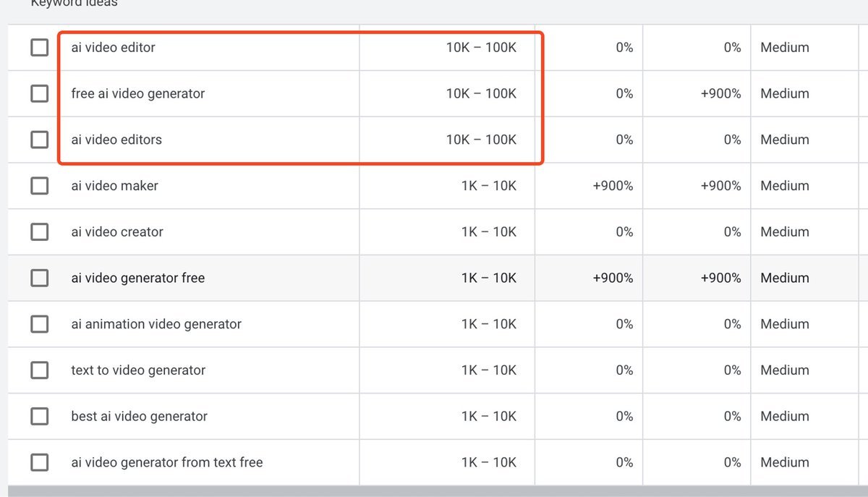Image resolution: width=868 pixels, height=497 pixels.
Task: Click Medium competition for 'ai video creator'
Action: pos(784,232)
